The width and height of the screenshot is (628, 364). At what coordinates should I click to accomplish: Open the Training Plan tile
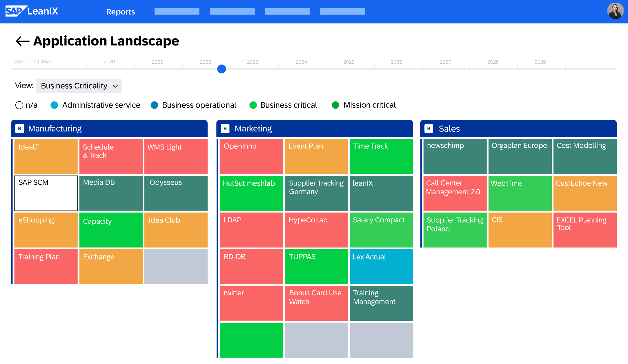46,267
